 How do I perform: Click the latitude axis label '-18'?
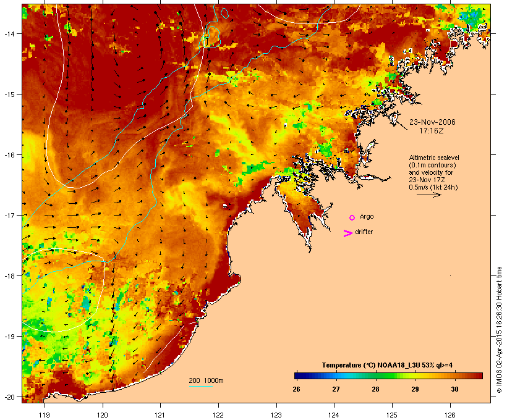click(9, 275)
